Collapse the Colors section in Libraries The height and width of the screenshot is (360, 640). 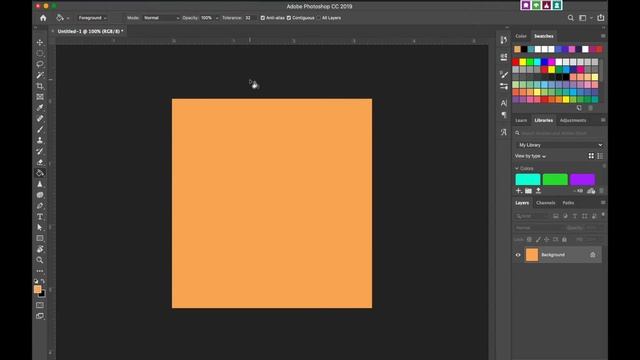517,168
